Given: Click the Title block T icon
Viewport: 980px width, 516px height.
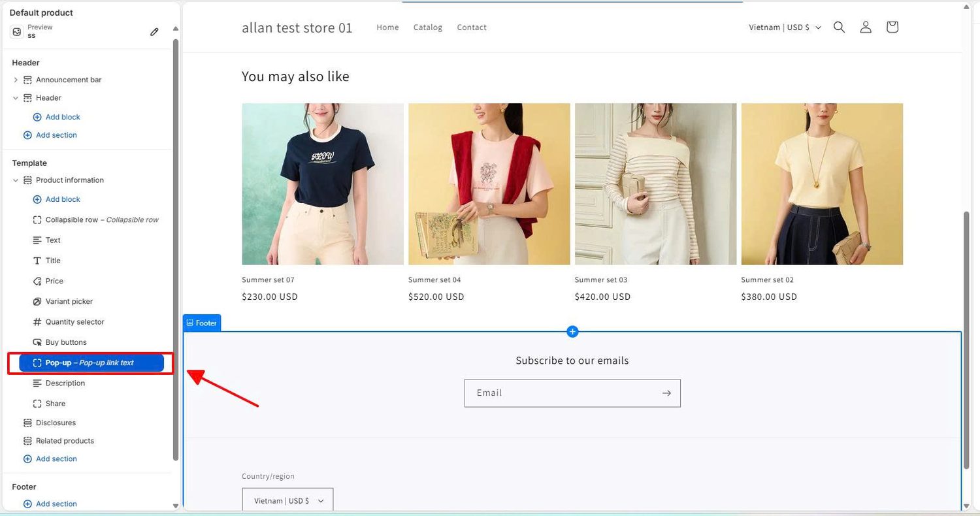Looking at the screenshot, I should (37, 261).
